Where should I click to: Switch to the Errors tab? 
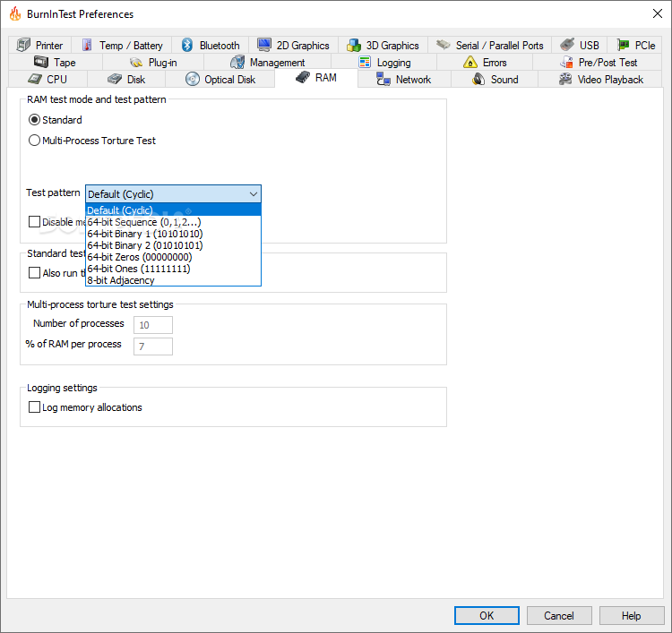[485, 62]
